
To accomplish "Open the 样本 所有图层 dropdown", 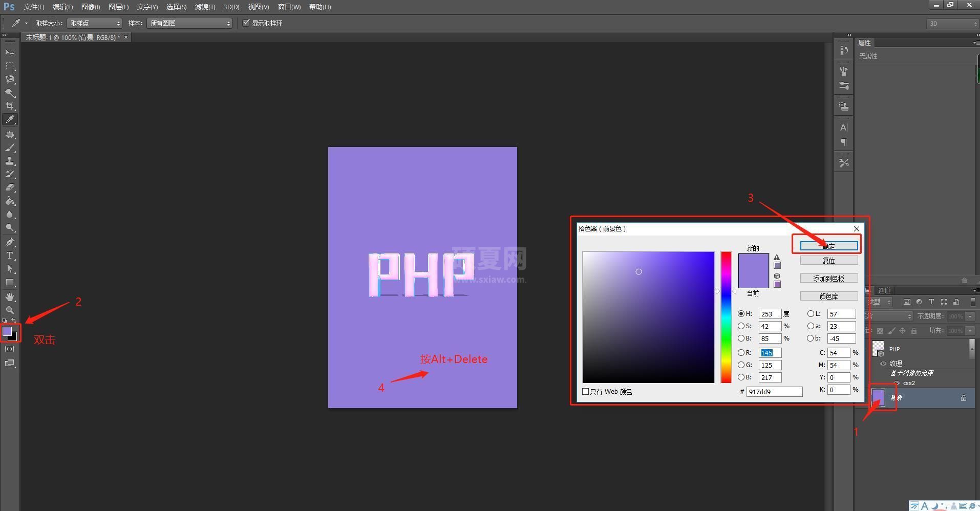I will (189, 23).
